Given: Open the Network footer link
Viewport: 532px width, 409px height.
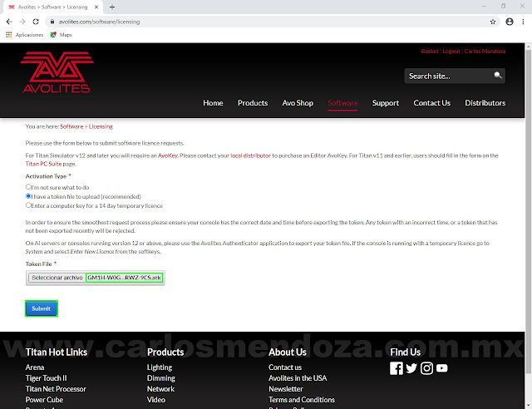Looking at the screenshot, I should click(x=160, y=389).
